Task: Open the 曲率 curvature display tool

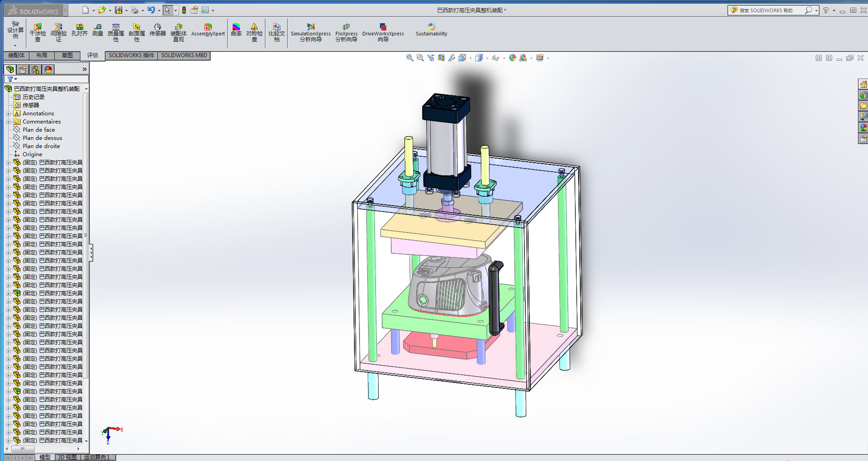Action: click(236, 30)
